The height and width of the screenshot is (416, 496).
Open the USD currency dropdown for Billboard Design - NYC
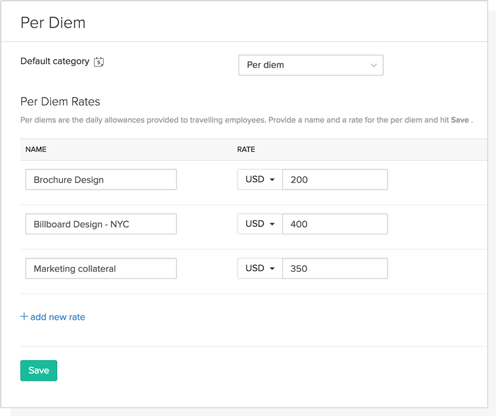tap(260, 224)
